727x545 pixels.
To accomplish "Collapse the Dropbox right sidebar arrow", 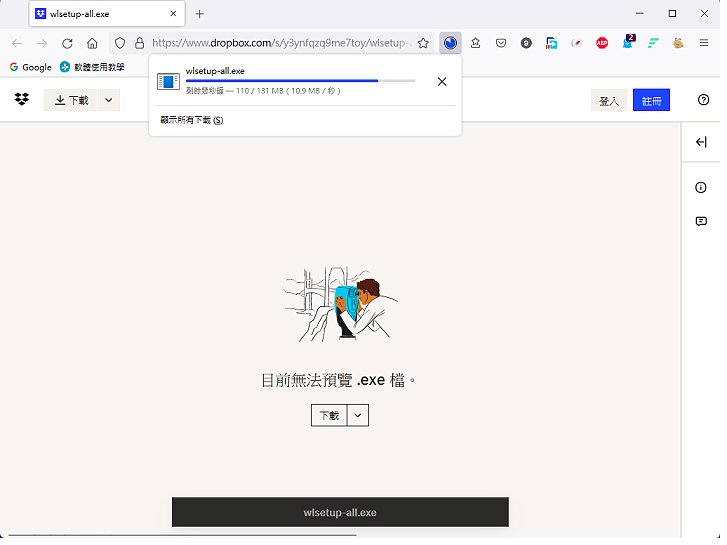I will [x=701, y=143].
